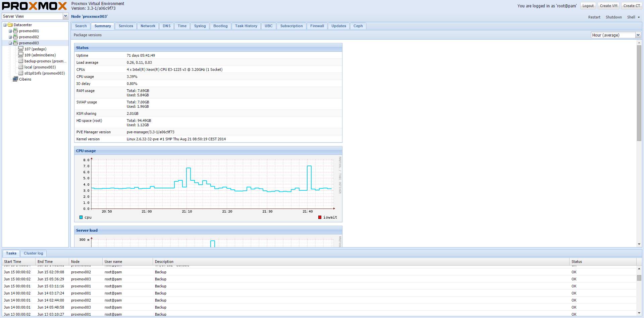Click the Uptime value 71 days 05:41:49

141,55
